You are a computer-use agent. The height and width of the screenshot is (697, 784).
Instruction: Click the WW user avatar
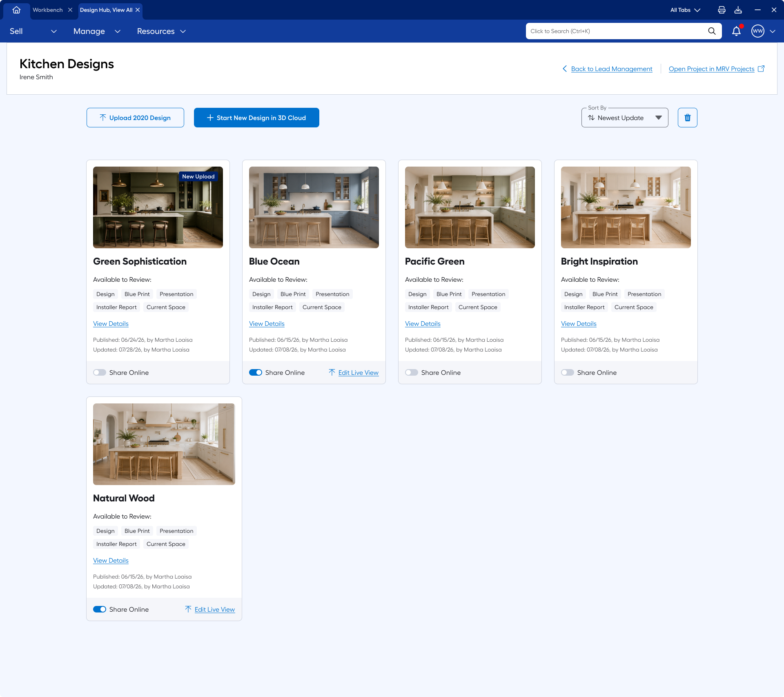coord(757,31)
